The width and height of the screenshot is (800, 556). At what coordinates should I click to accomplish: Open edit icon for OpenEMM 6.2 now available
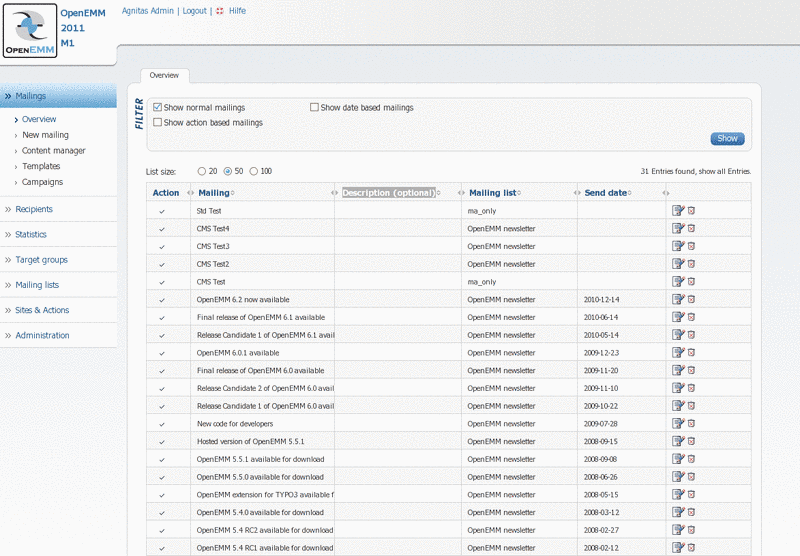point(678,298)
